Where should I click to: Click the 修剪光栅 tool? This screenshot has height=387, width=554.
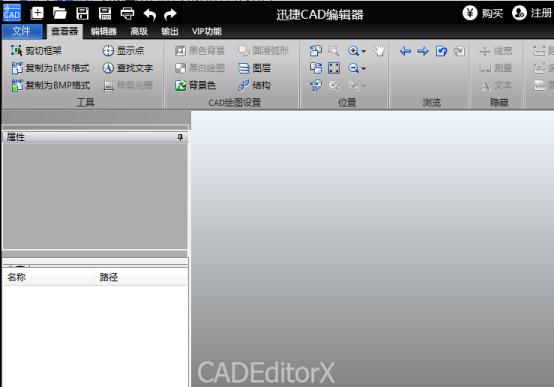tap(128, 85)
